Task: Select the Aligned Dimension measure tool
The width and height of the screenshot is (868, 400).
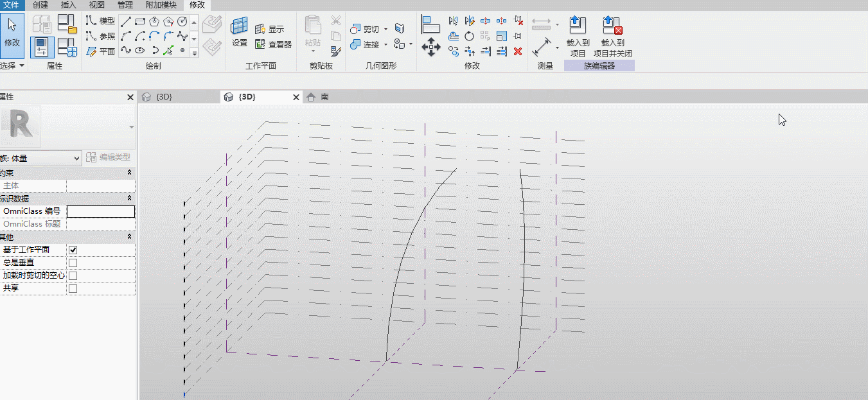Action: click(542, 47)
